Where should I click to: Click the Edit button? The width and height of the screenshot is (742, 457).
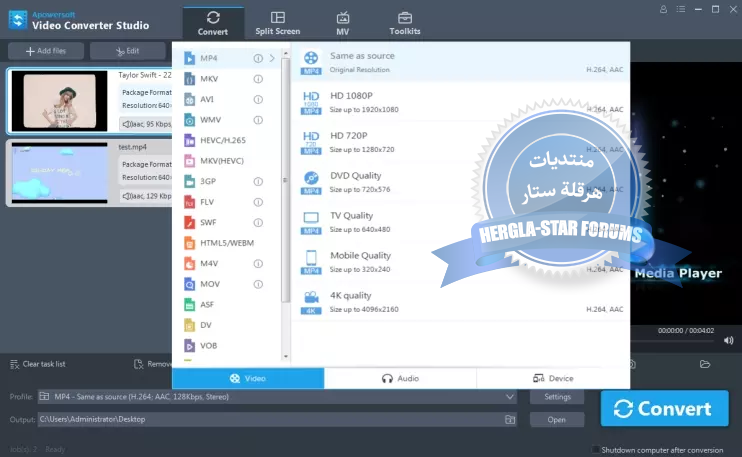pos(128,51)
